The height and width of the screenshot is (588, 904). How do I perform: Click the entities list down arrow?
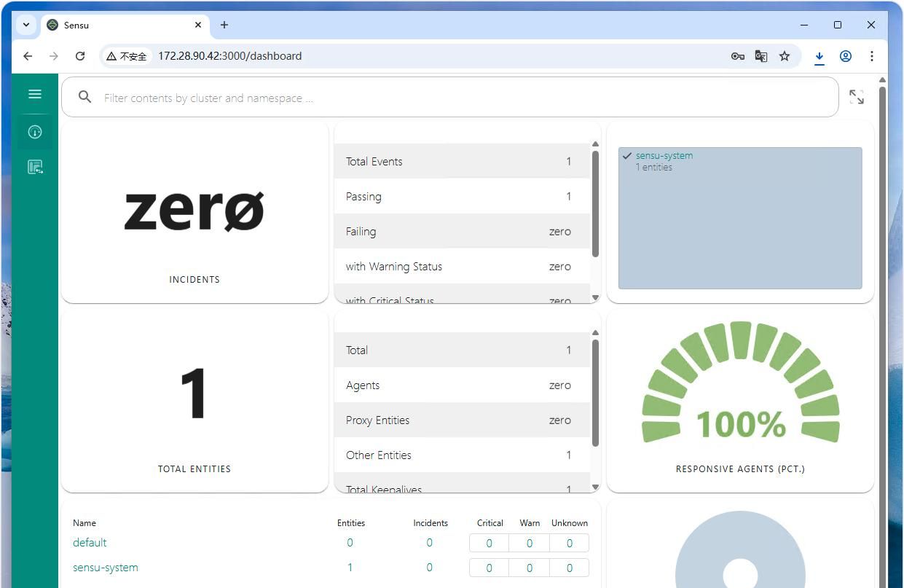595,487
